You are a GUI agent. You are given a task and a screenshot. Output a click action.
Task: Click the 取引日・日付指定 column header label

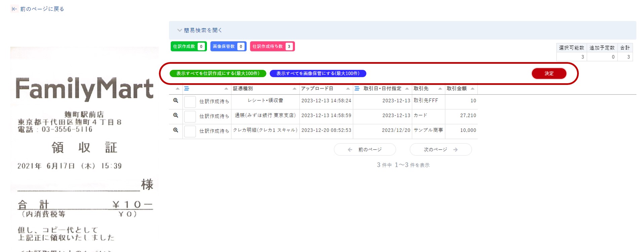tap(382, 89)
